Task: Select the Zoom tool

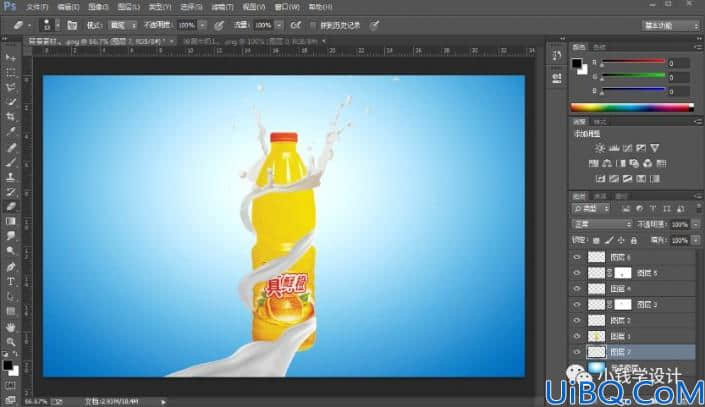Action: [10, 342]
